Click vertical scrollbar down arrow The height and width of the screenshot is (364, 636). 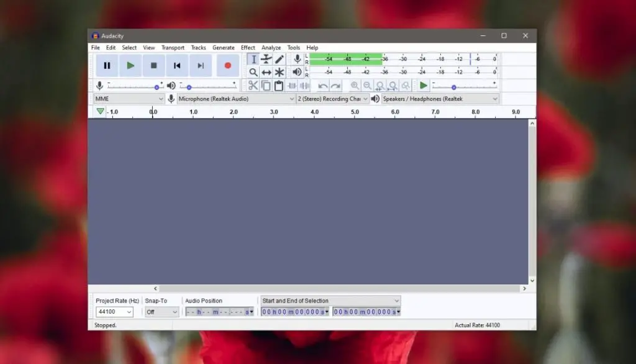(x=532, y=280)
